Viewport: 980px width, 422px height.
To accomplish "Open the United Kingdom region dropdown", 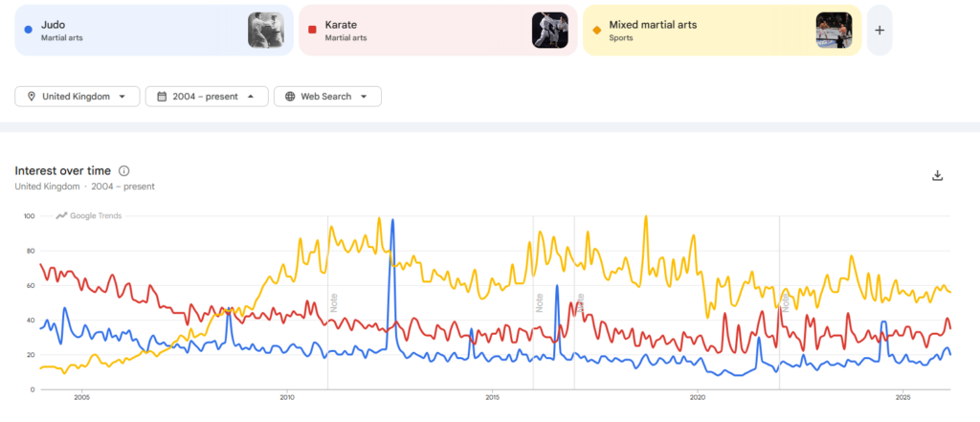I will (x=78, y=97).
